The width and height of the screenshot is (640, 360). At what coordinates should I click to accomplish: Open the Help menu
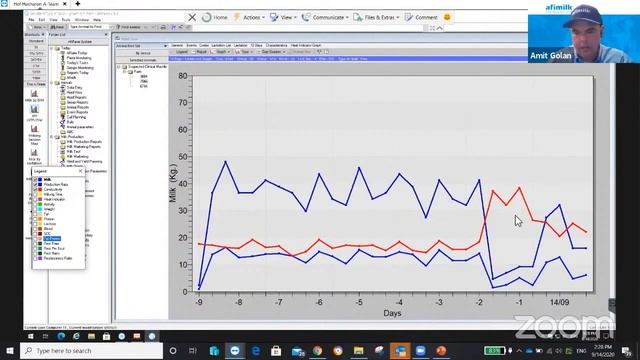point(97,20)
